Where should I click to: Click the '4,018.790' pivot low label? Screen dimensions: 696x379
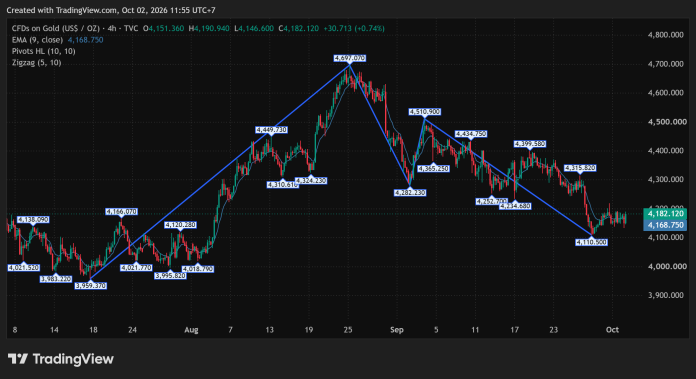(x=198, y=269)
